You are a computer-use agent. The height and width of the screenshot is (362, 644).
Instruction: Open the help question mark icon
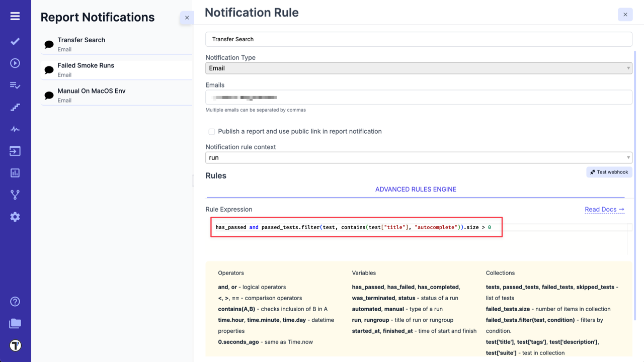(x=15, y=301)
